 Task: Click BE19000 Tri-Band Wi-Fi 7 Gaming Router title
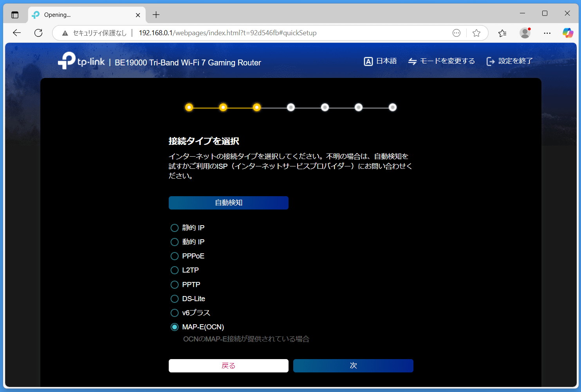pos(188,63)
